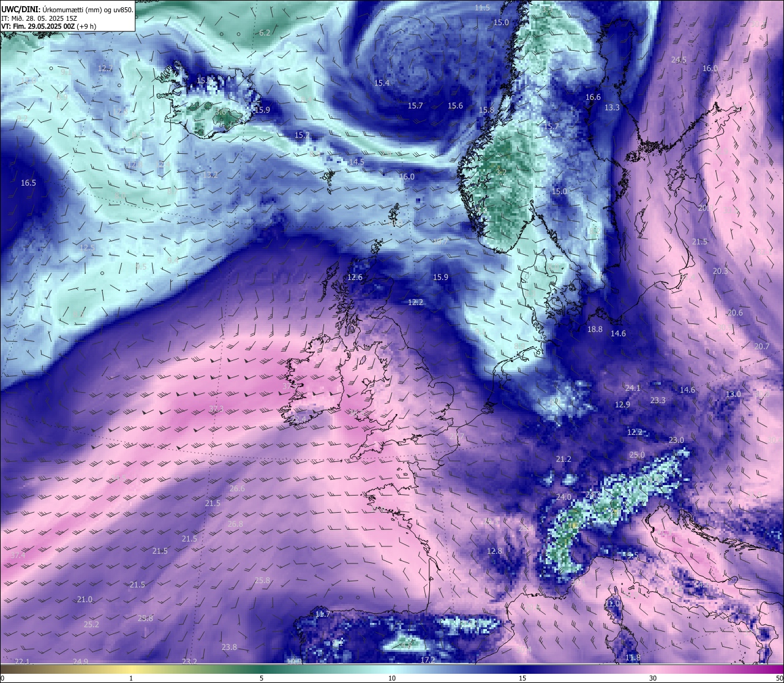
Task: Click the 12.8 value over France
Action: 494,551
